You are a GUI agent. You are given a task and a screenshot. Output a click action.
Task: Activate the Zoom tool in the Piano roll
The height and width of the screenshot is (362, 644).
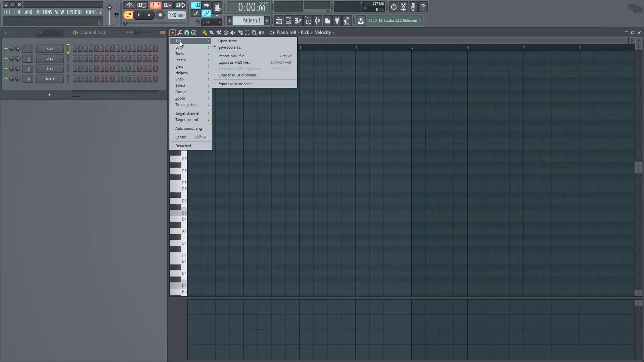pos(254,33)
